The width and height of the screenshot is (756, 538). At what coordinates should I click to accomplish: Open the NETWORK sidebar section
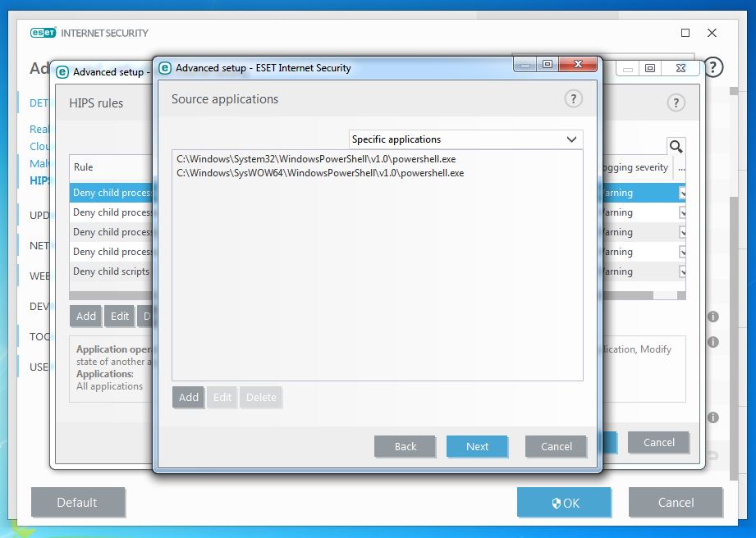tap(39, 246)
